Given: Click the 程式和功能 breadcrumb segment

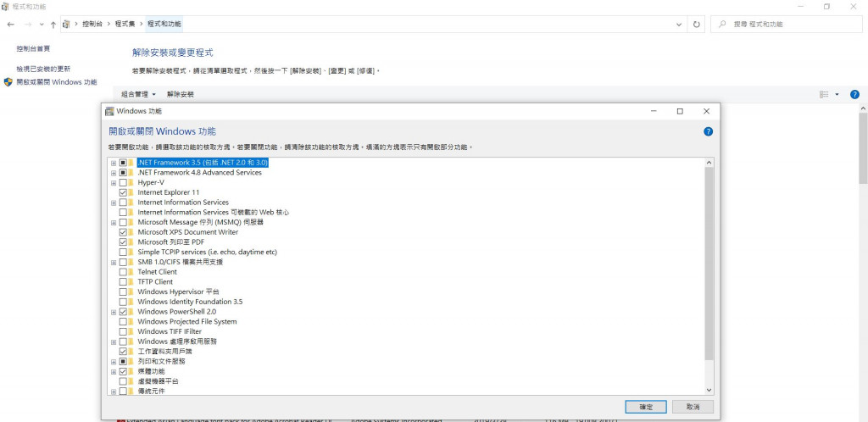Looking at the screenshot, I should point(164,25).
